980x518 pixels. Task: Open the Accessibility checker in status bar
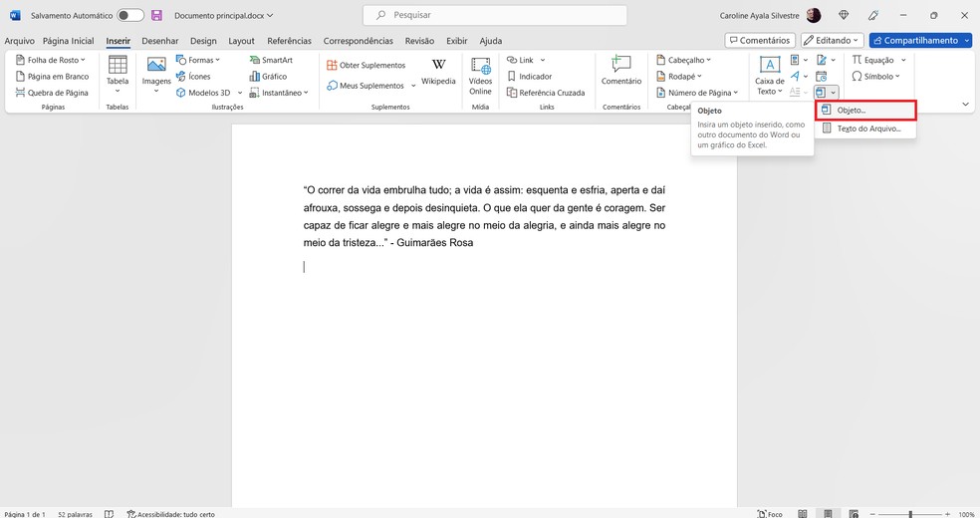coord(170,514)
